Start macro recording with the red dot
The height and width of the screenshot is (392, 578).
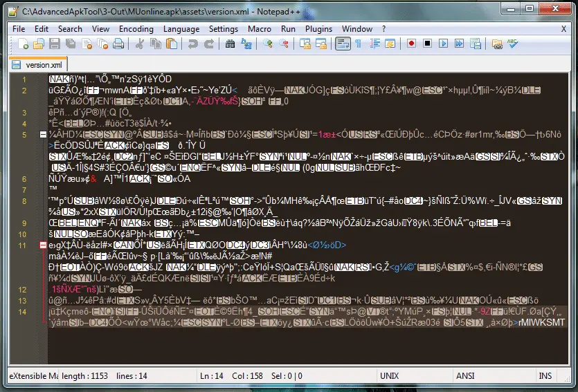coord(411,44)
